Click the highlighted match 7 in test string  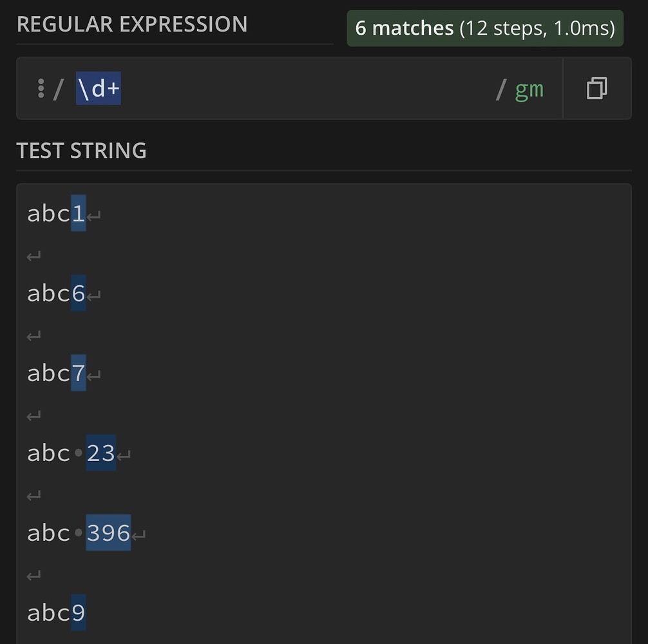[79, 373]
